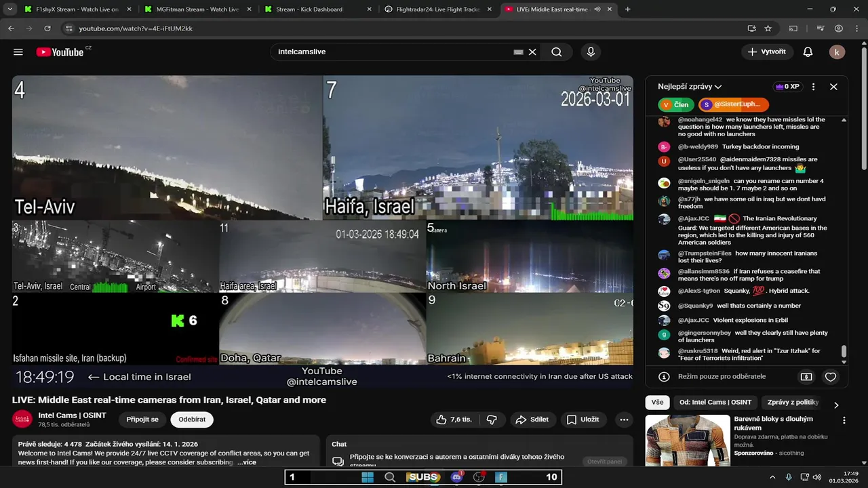Open Windows taskbar search
The image size is (868, 488).
point(390,477)
